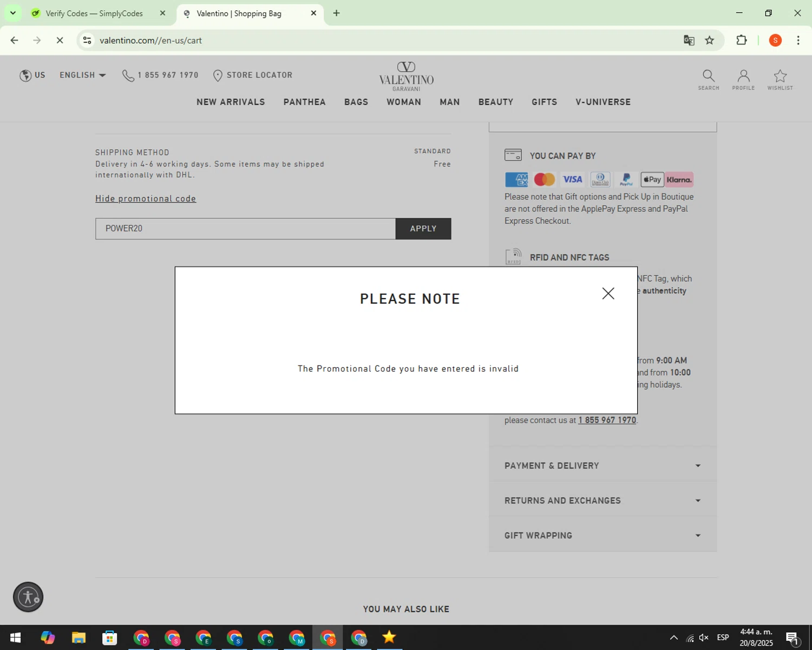Viewport: 812px width, 650px height.
Task: Go back in browser history
Action: tap(15, 40)
